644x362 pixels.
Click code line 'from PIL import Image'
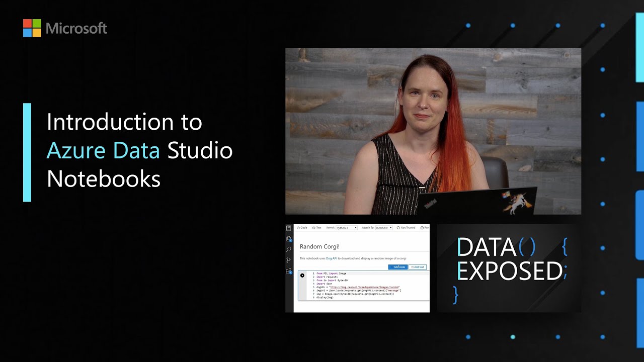click(x=331, y=274)
